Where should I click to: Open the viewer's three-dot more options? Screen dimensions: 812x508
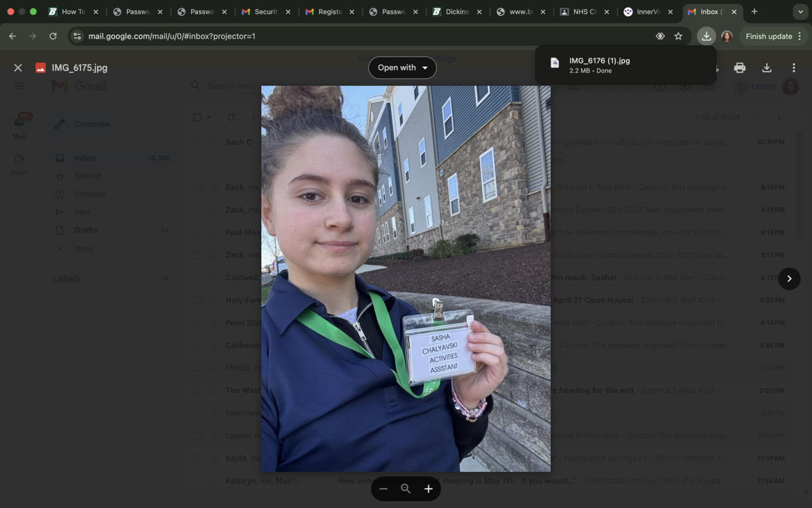click(x=794, y=68)
